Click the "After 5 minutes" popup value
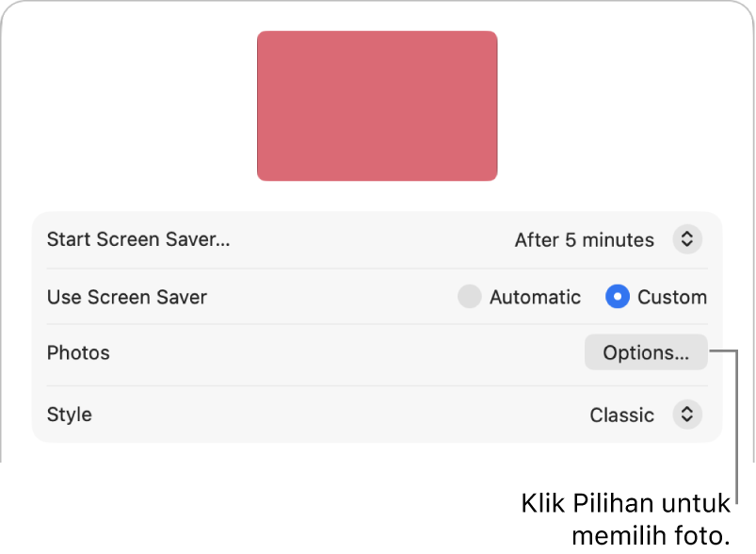 click(585, 240)
